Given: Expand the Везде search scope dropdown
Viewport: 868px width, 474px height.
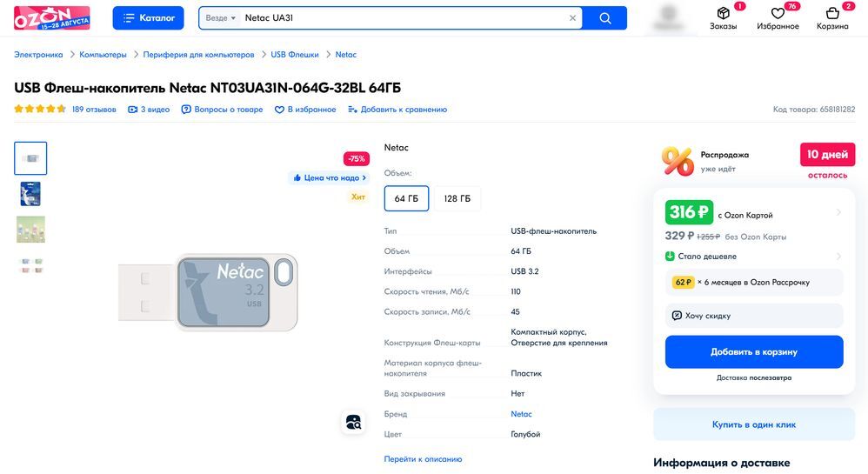Looking at the screenshot, I should (221, 18).
